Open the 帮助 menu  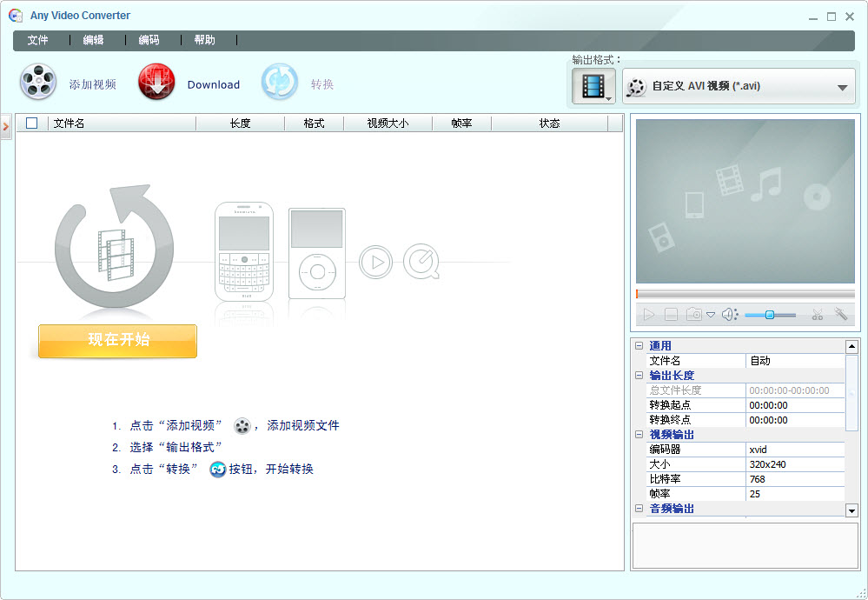click(204, 40)
